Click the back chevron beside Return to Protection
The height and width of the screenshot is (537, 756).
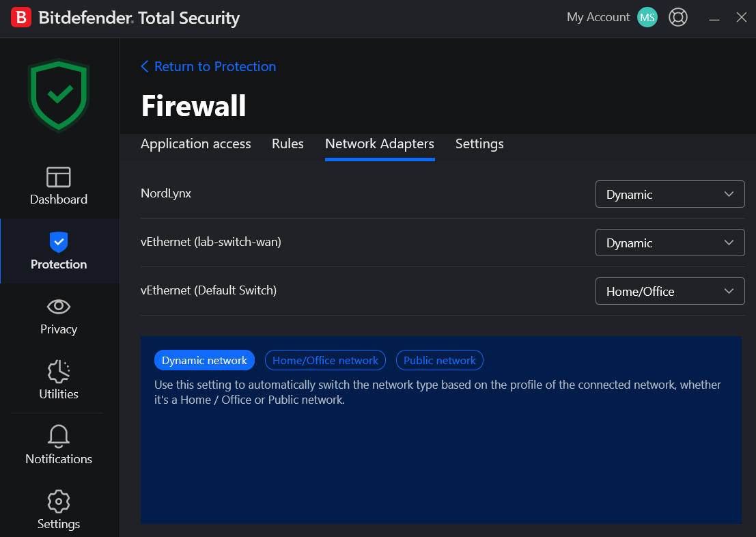coord(144,66)
